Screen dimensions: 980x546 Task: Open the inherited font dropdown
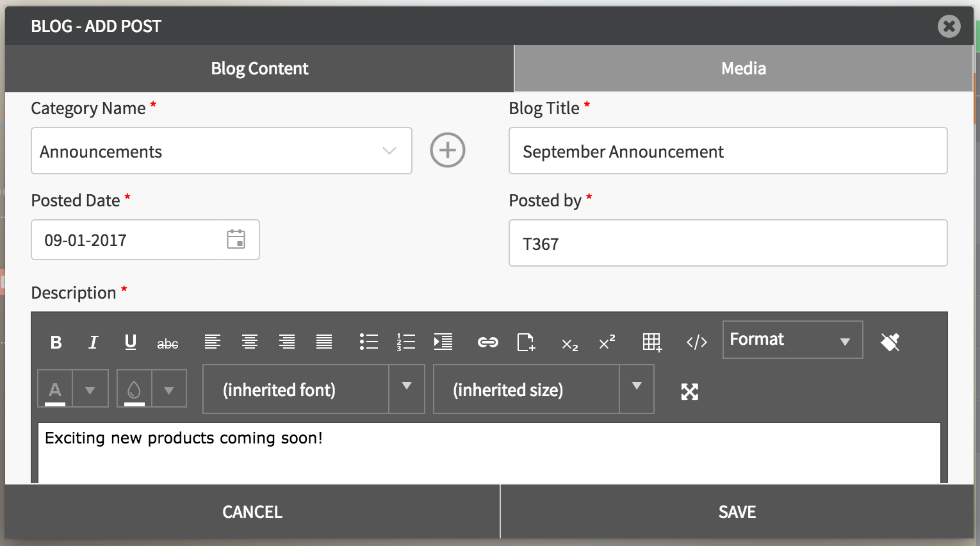tap(406, 388)
